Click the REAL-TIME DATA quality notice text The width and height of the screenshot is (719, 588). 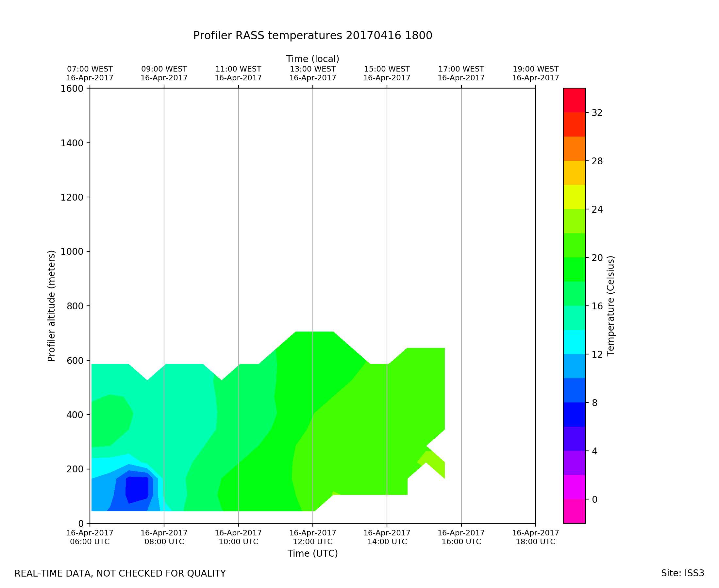click(120, 574)
